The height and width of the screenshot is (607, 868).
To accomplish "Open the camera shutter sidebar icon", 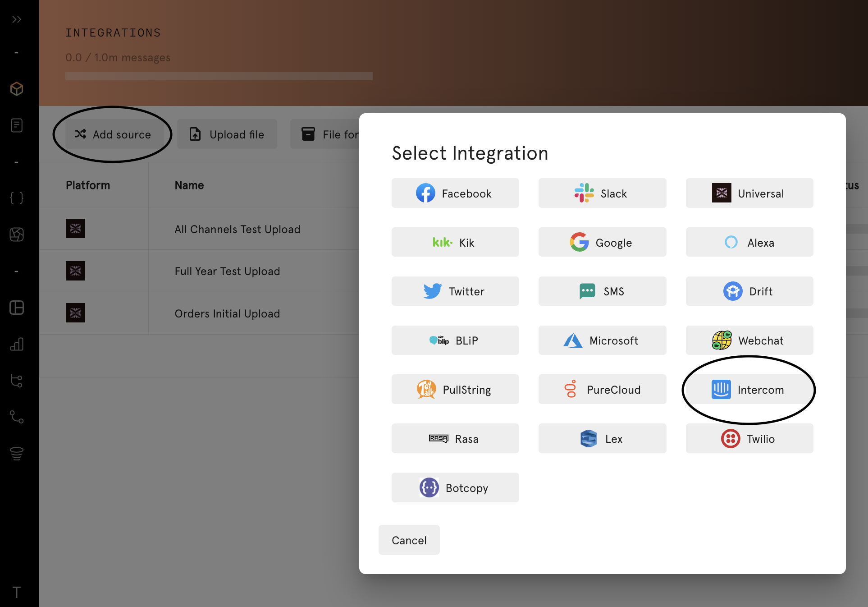I will tap(17, 235).
